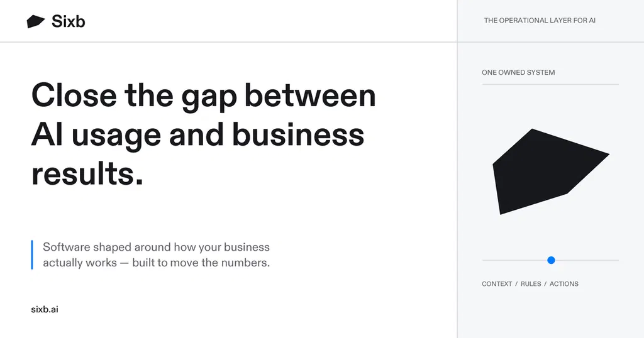
Task: Select the ACTIONS label
Action: click(x=564, y=284)
